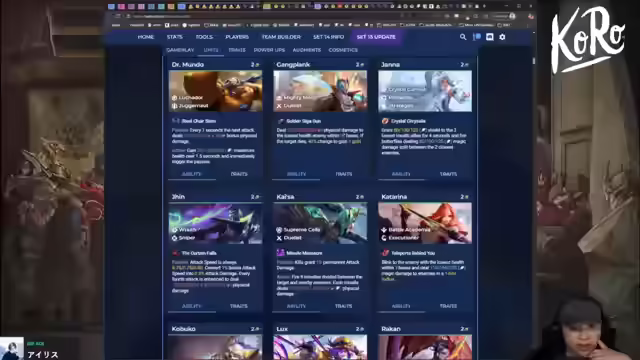Switch to the Cosmetics sub-tab

343,50
